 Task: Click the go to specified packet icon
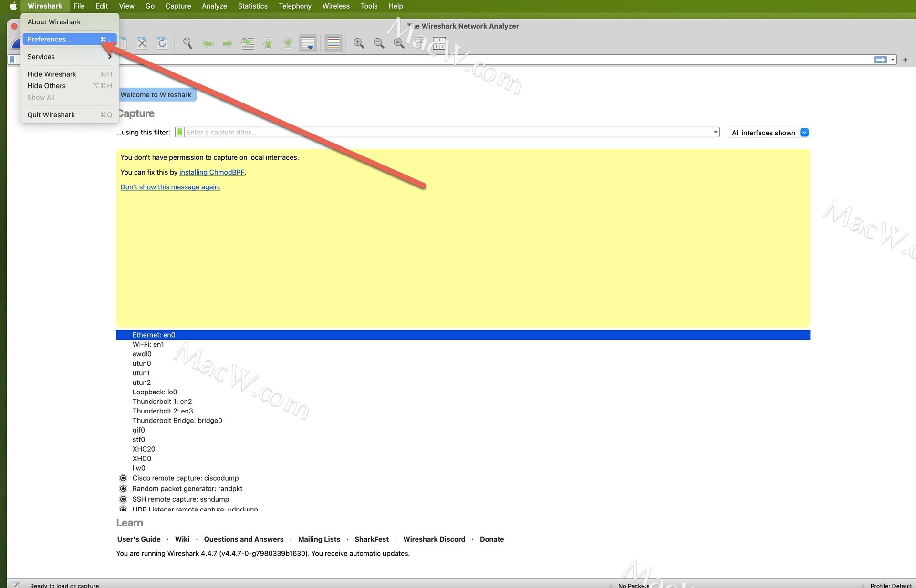[248, 43]
